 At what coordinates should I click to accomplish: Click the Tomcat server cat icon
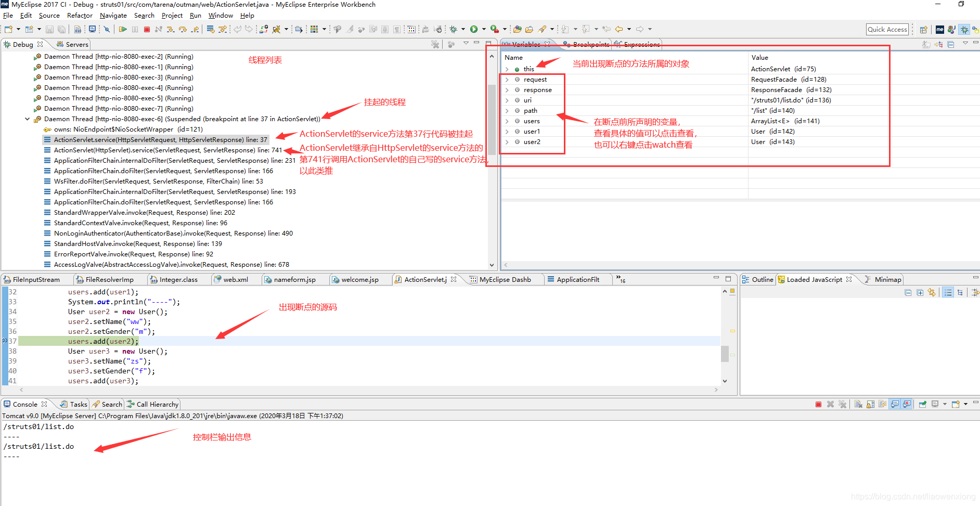pyautogui.click(x=277, y=29)
